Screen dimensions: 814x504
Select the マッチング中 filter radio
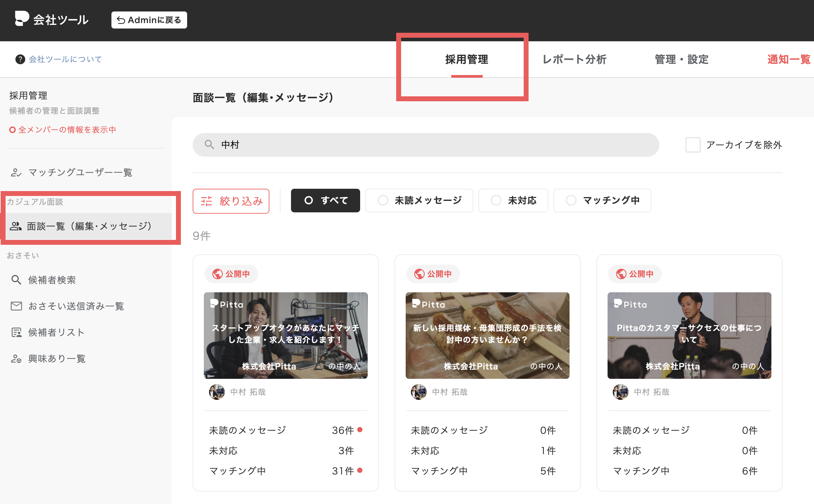(x=571, y=200)
